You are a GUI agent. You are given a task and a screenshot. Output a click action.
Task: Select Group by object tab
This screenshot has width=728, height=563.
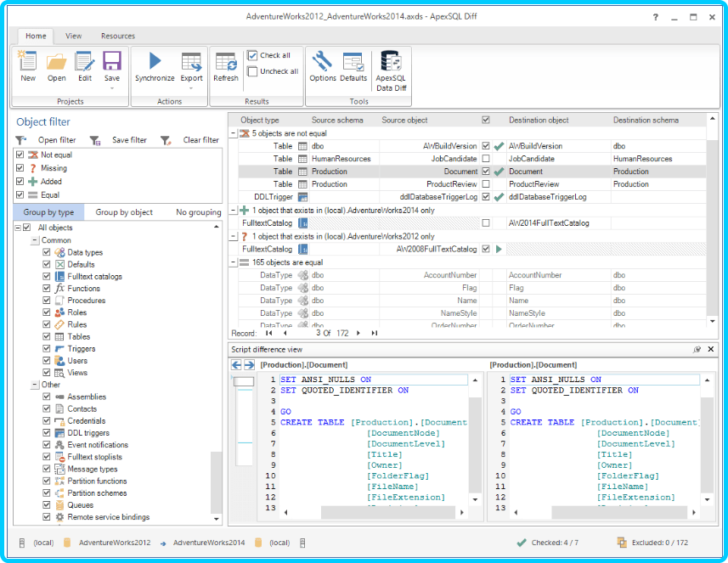pos(124,212)
